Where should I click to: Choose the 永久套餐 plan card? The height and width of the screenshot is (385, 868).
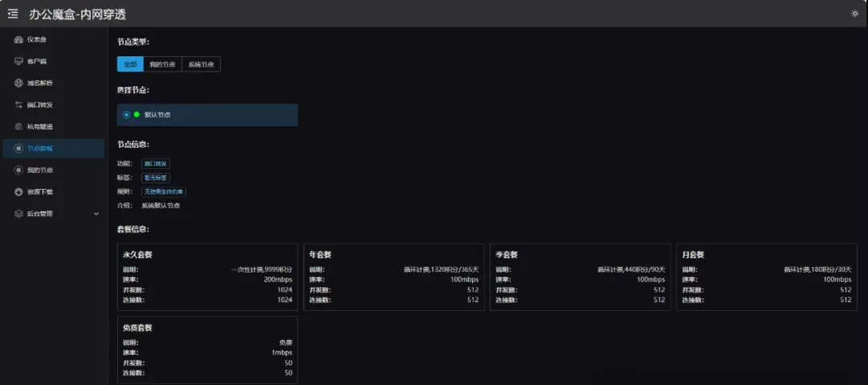click(x=207, y=276)
